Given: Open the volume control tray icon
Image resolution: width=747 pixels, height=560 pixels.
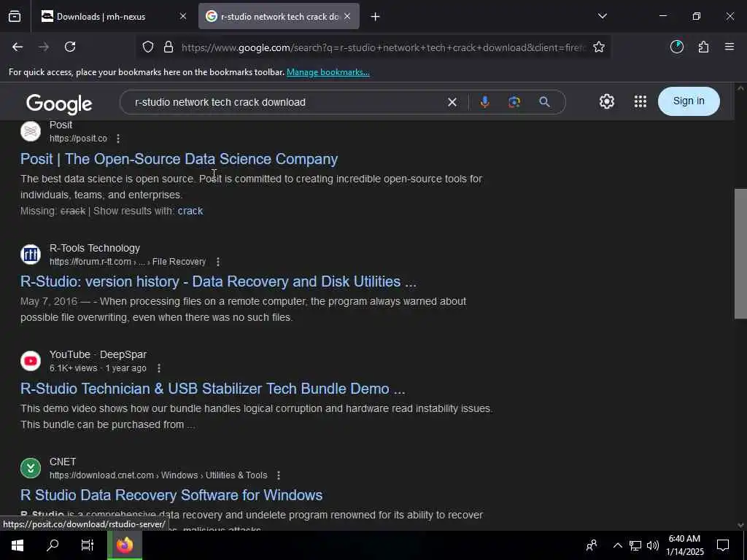Looking at the screenshot, I should tap(653, 545).
